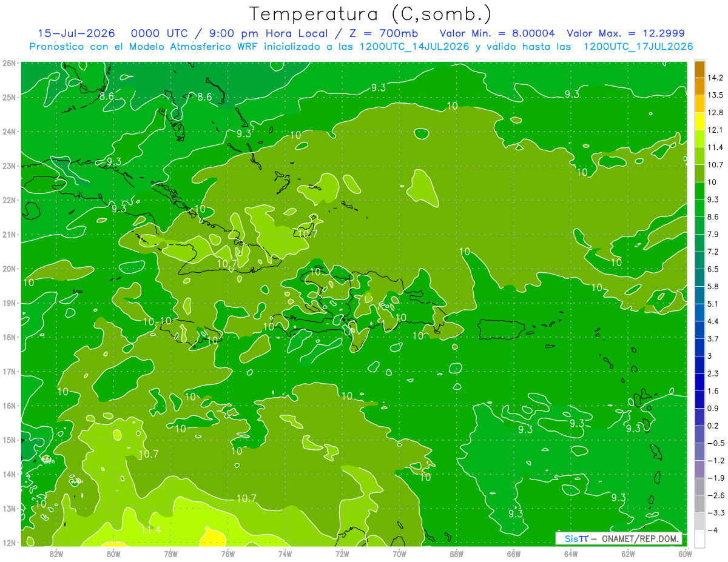Screen dimensions: 728x562
Task: Click legend swatch between 13.5 and 14.2
Action: (x=699, y=86)
